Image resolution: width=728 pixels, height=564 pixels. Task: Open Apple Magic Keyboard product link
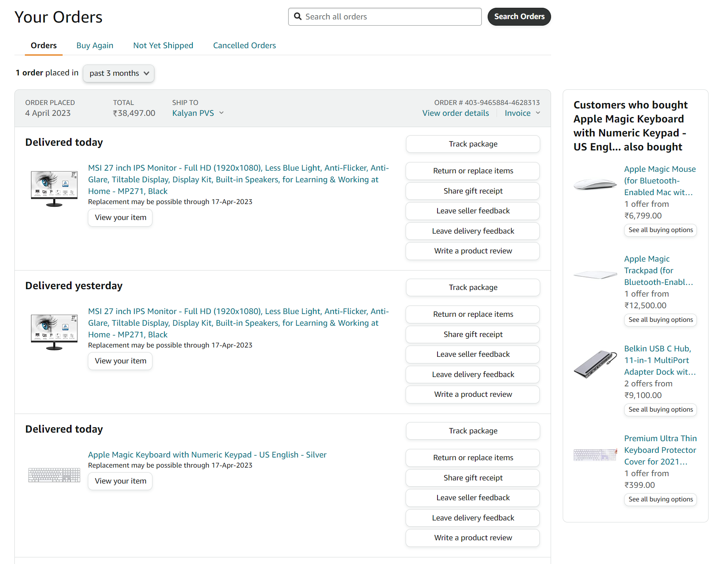(207, 455)
